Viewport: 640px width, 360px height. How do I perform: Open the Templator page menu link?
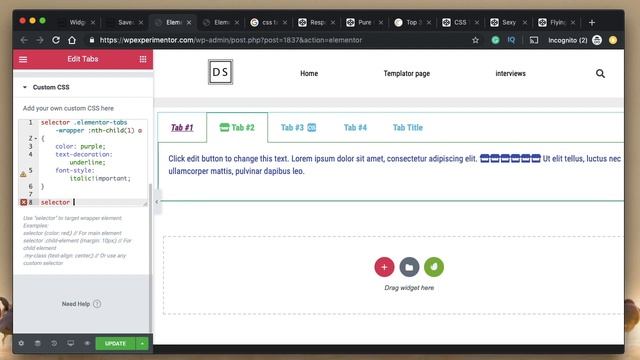(x=407, y=73)
